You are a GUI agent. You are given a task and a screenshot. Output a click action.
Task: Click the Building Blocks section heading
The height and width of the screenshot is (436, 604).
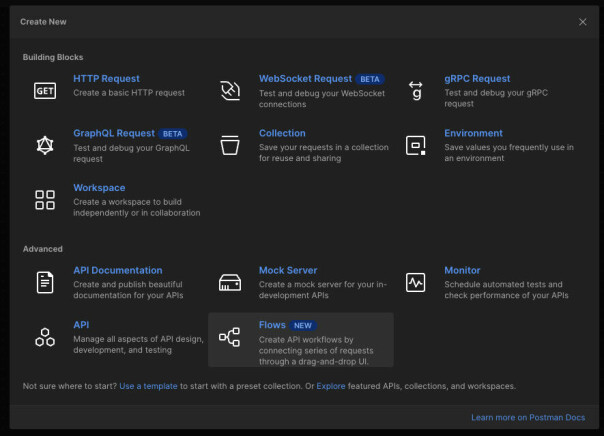pyautogui.click(x=53, y=57)
